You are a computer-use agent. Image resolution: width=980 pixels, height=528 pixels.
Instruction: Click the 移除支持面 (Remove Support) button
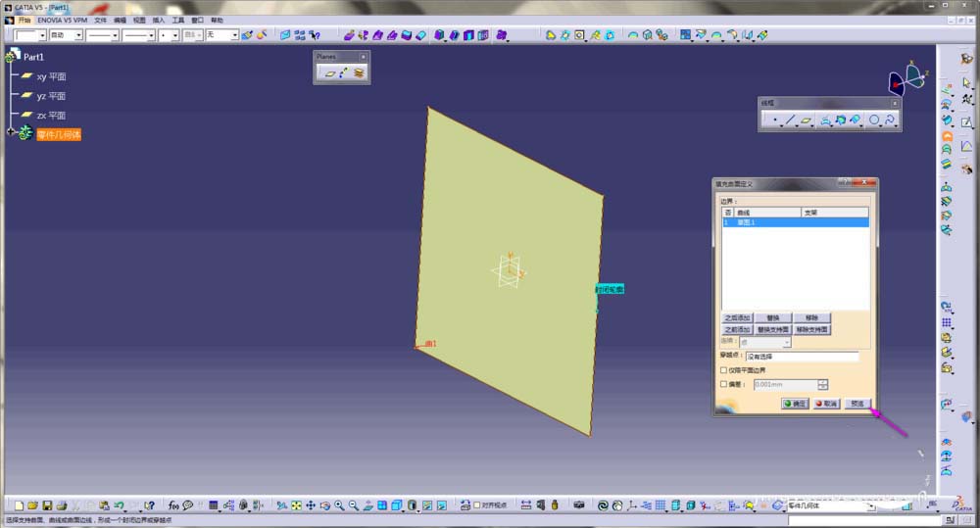click(x=811, y=329)
